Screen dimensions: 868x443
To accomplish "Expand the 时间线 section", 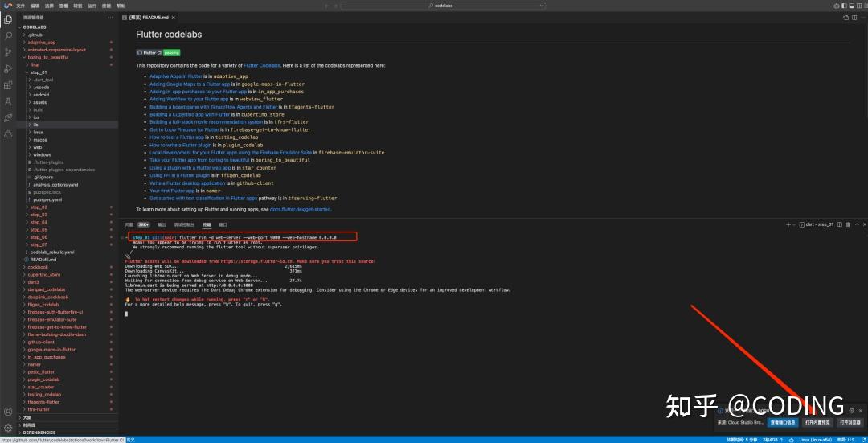I will pyautogui.click(x=68, y=425).
